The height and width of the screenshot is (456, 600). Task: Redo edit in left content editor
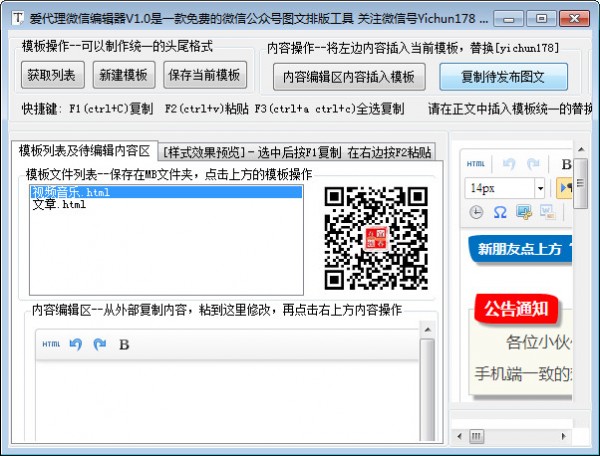[x=99, y=344]
